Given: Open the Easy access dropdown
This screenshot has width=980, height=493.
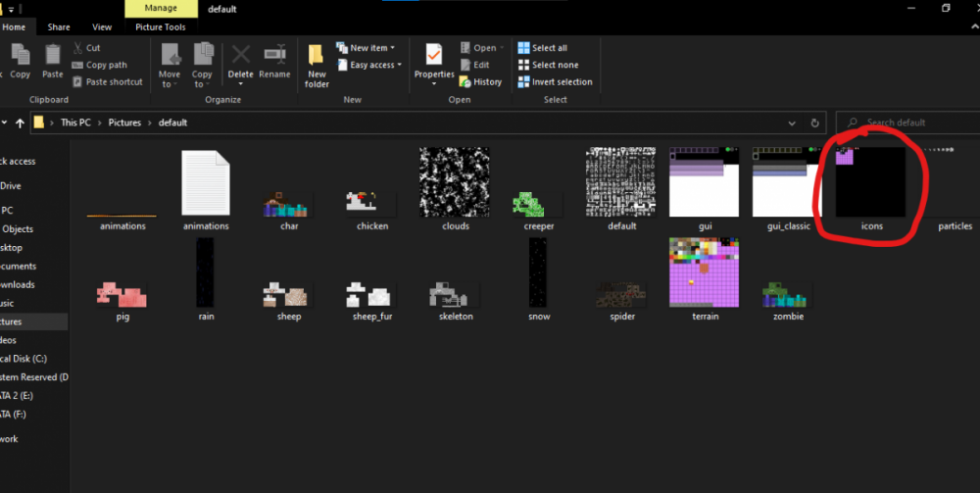Looking at the screenshot, I should [x=369, y=65].
